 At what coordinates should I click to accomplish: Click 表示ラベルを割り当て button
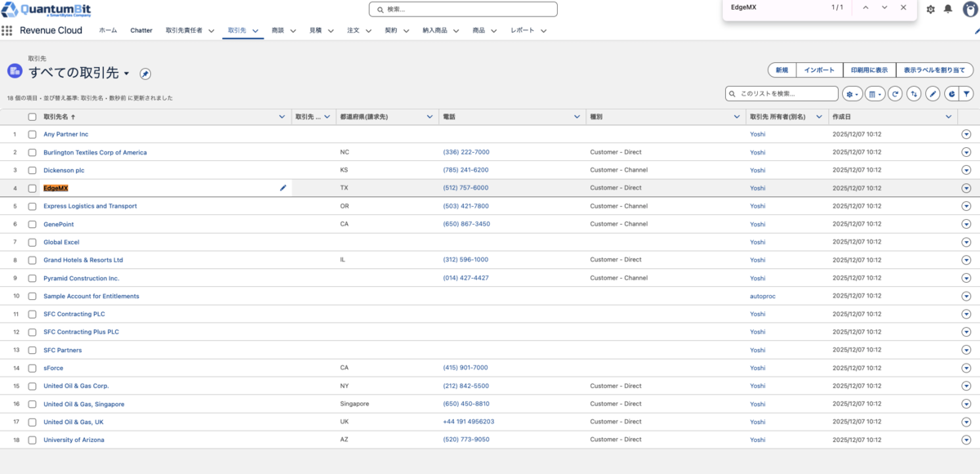pos(934,70)
